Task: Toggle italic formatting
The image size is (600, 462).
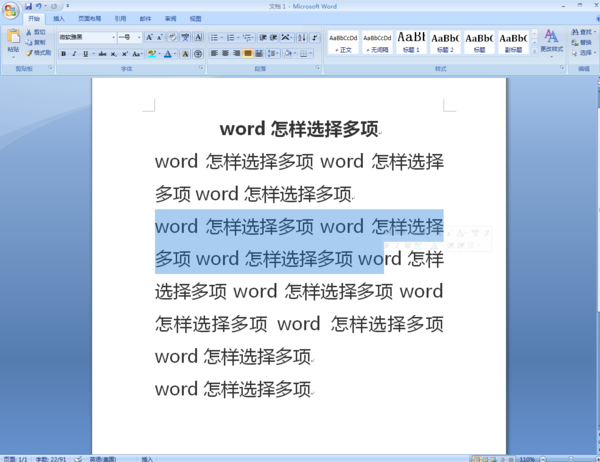Action: point(74,54)
